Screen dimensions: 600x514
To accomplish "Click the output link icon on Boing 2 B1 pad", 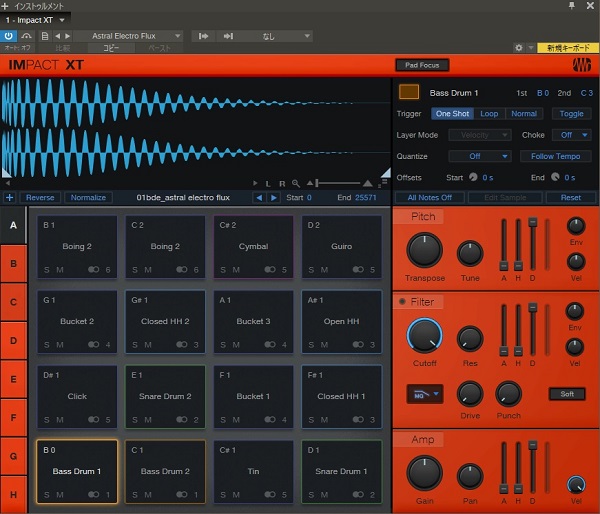I will (x=93, y=269).
